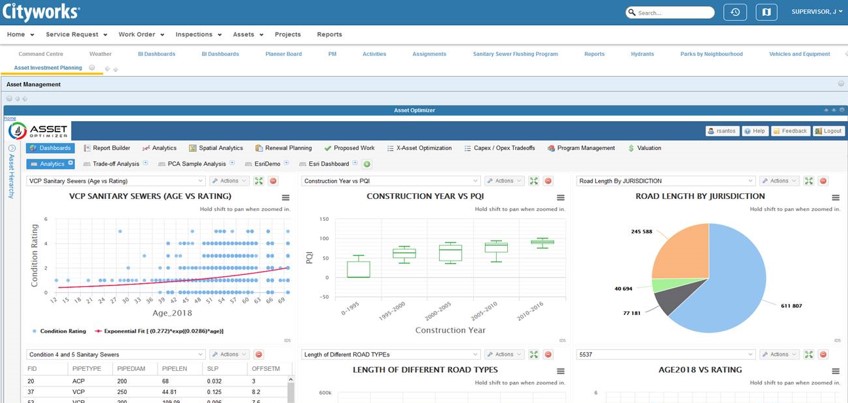Open chart menu for Road Length By Jurisdiction

(x=835, y=198)
